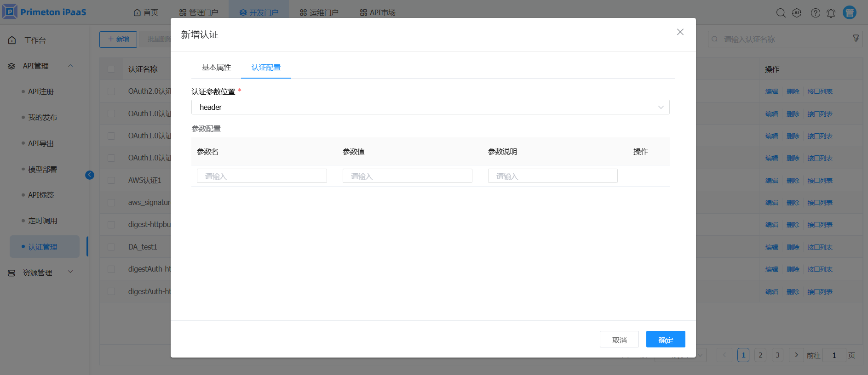This screenshot has width=868, height=375.
Task: Collapse the sidebar with blue arrow
Action: tap(90, 175)
